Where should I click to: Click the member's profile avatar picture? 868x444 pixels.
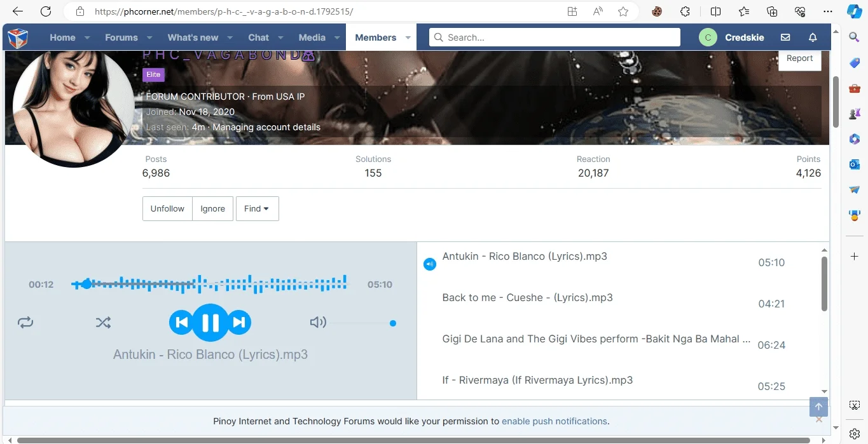coord(74,105)
